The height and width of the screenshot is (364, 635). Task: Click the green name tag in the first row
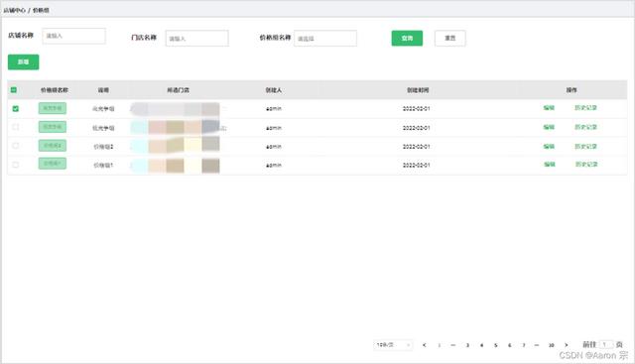[x=53, y=108]
